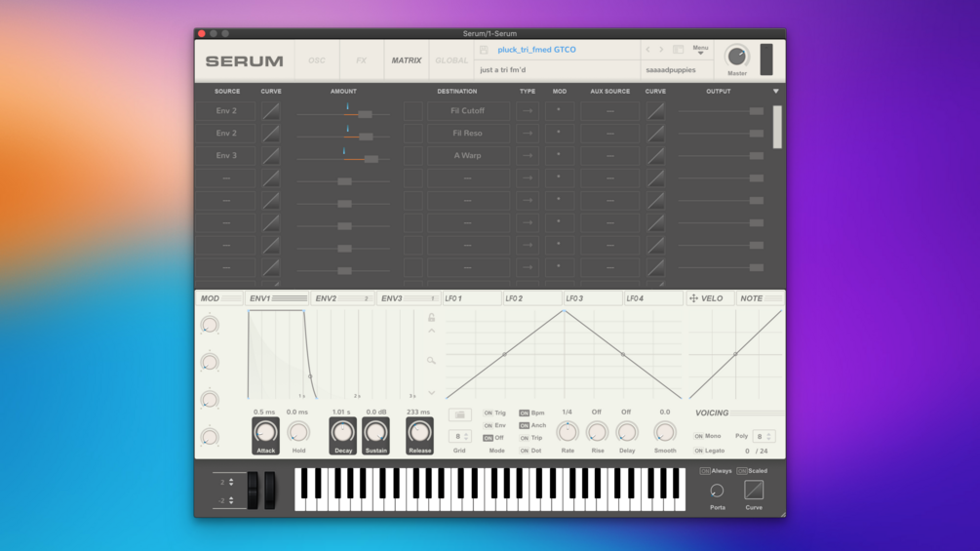This screenshot has width=980, height=551.
Task: Open the Env 3 source menu
Action: 225,156
